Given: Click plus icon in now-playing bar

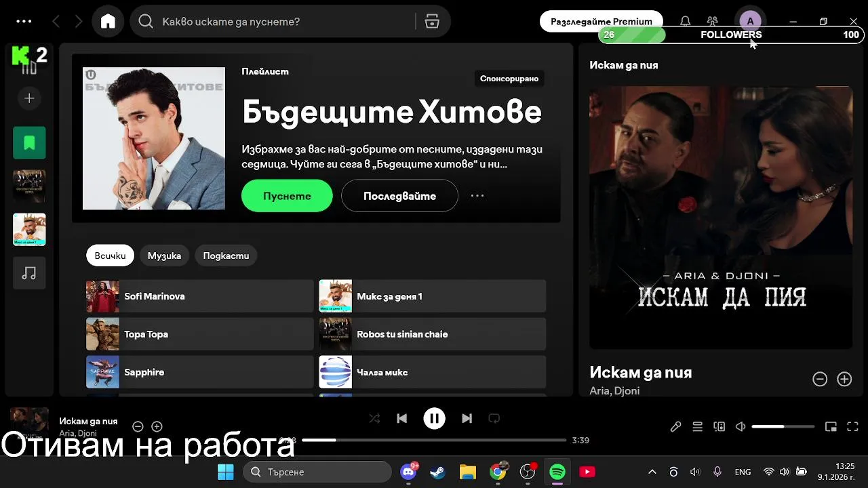Looking at the screenshot, I should [157, 426].
